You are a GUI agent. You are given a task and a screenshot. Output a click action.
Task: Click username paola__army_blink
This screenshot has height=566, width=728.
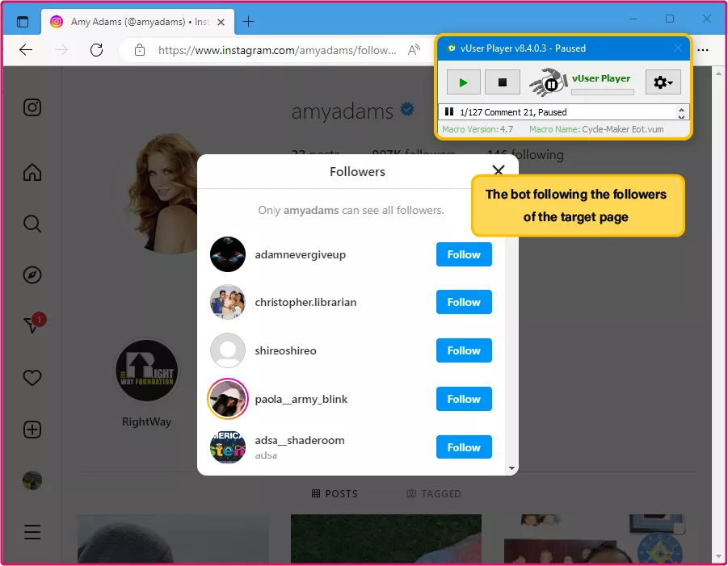point(301,400)
